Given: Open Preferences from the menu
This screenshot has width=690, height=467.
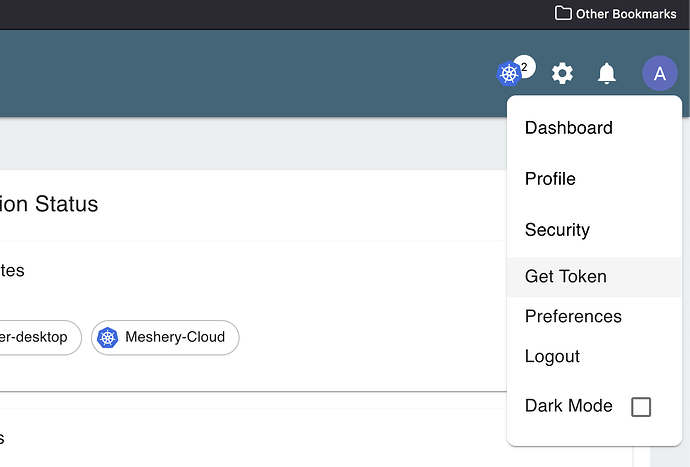Looking at the screenshot, I should [594, 316].
